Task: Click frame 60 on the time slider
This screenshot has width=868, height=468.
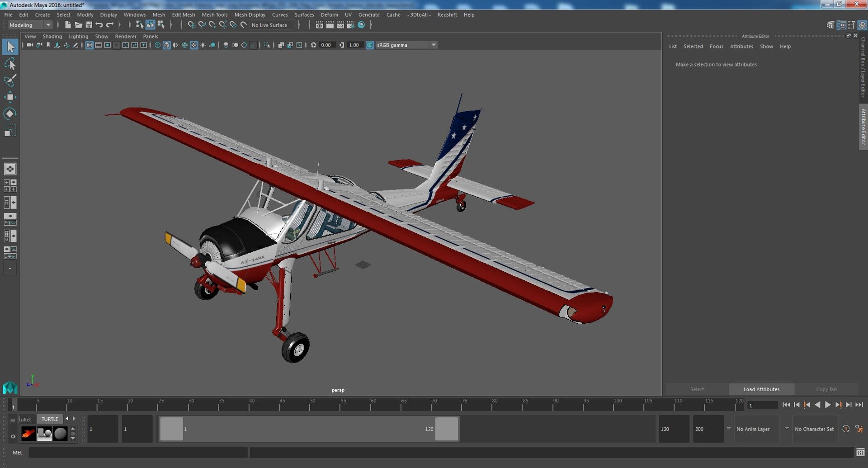Action: click(371, 405)
